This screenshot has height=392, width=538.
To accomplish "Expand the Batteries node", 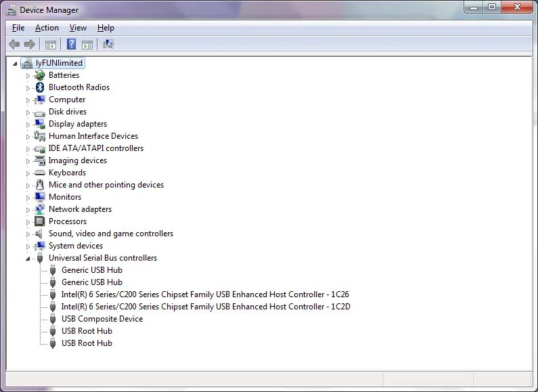I will click(x=28, y=76).
